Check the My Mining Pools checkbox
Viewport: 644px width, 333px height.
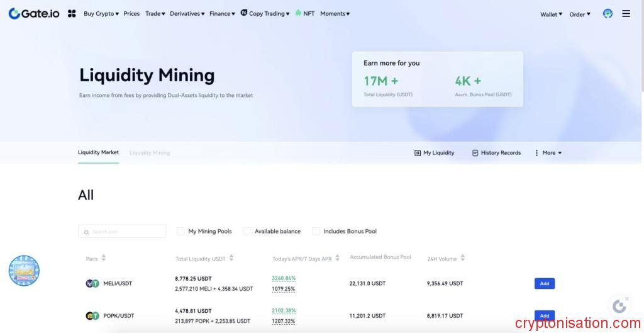coord(180,232)
